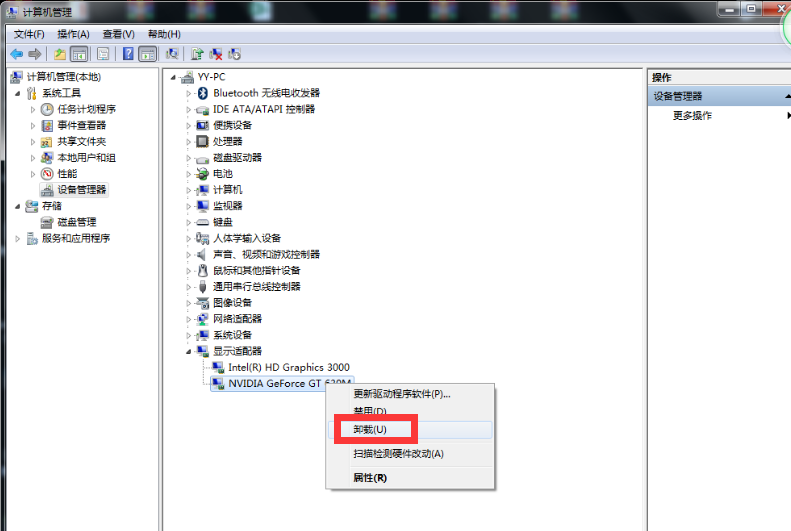
Task: Click the Update driver software toolbar icon
Action: coord(197,54)
